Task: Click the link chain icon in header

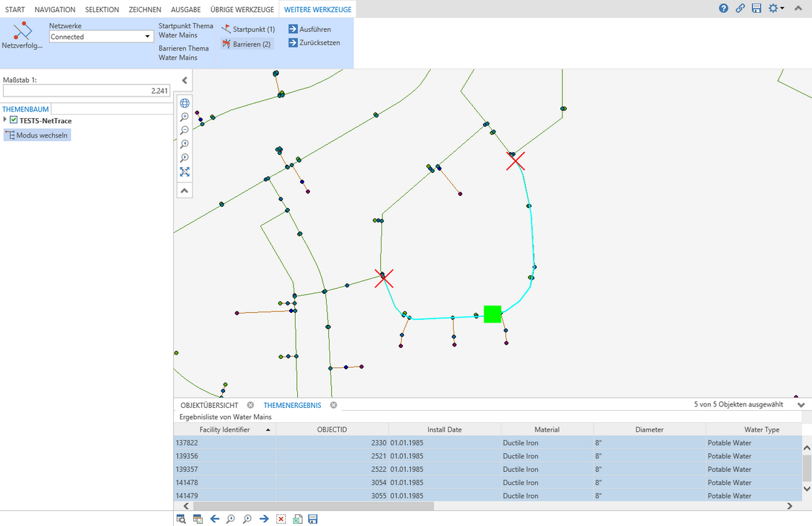Action: 740,9
